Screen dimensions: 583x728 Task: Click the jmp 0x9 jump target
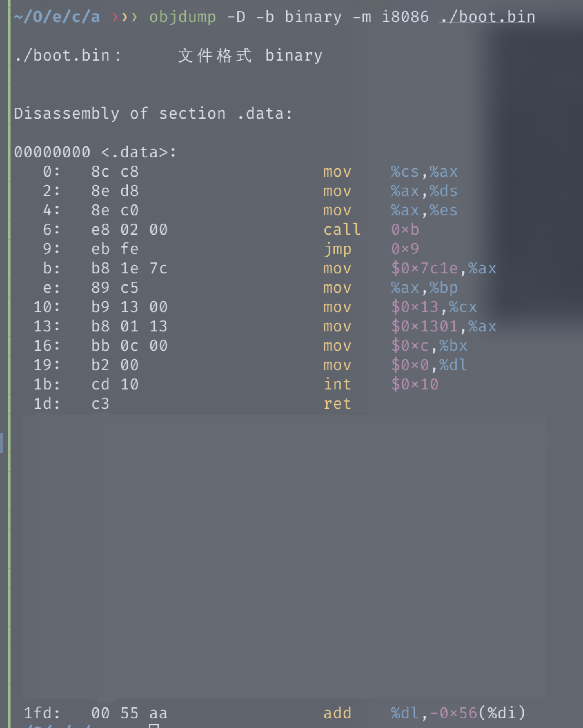click(x=405, y=249)
